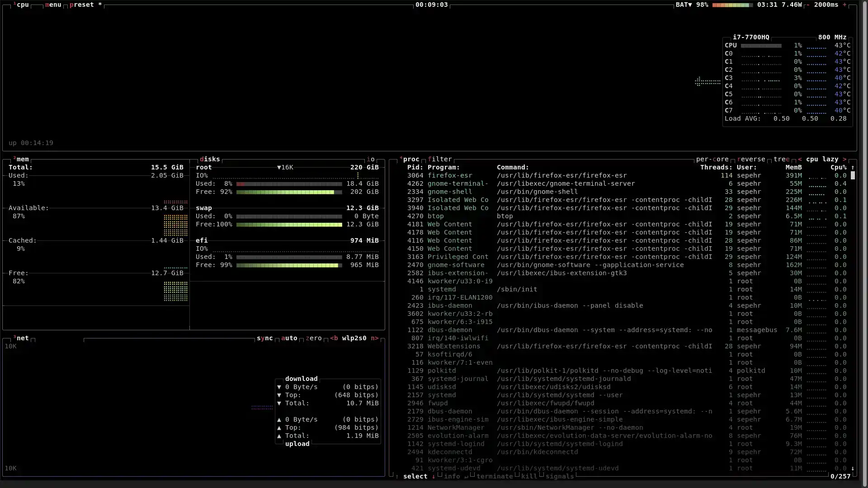Switch to next network interface with n>
This screenshot has width=868, height=488.
374,338
